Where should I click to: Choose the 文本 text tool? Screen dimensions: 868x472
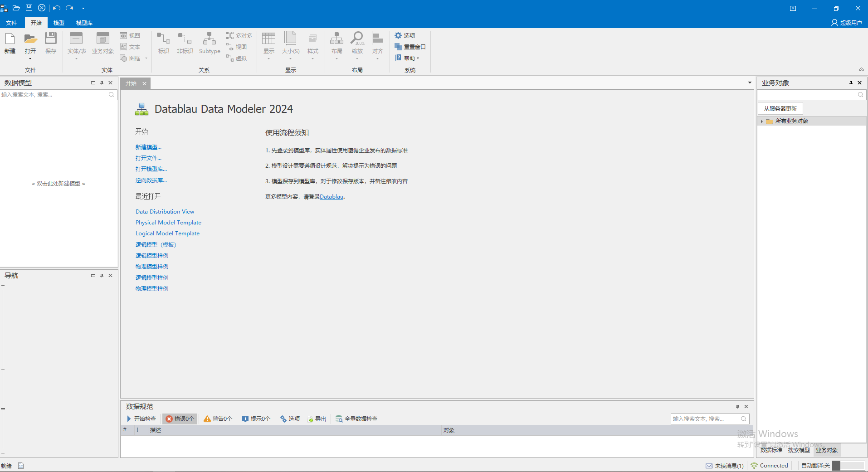point(130,47)
